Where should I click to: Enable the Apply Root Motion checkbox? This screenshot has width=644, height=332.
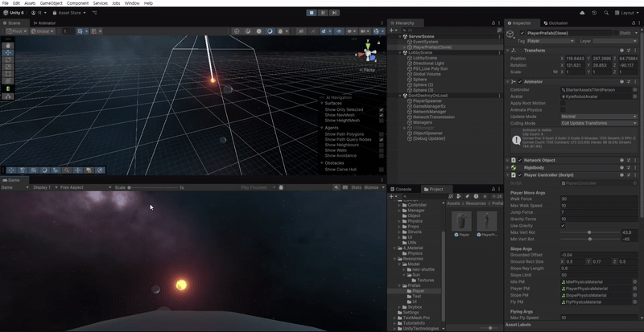point(563,103)
